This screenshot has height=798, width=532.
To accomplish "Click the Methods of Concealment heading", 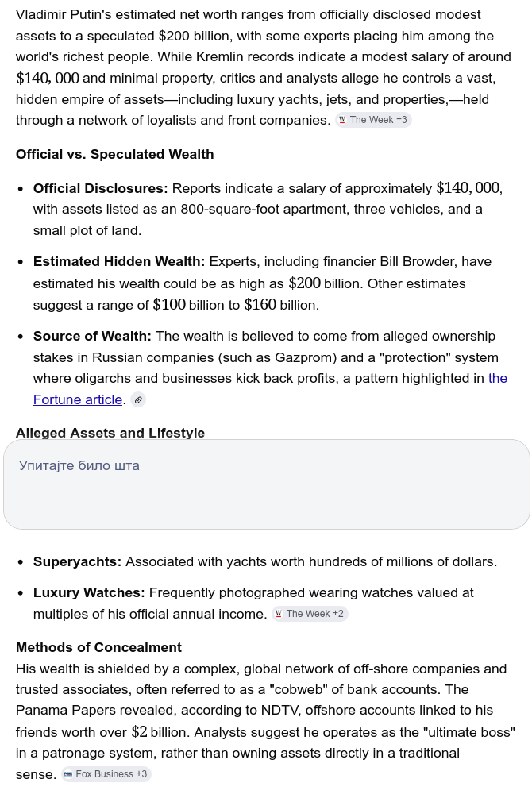I will (x=98, y=647).
